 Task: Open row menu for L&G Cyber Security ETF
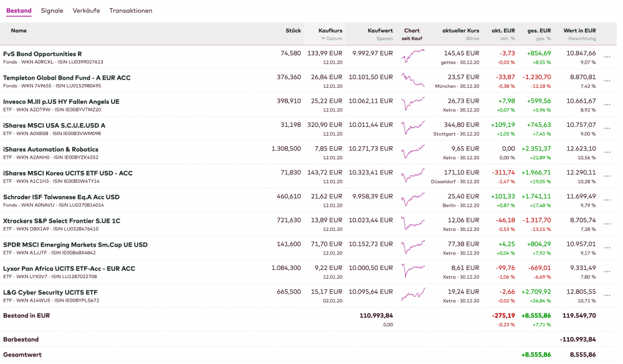click(607, 296)
